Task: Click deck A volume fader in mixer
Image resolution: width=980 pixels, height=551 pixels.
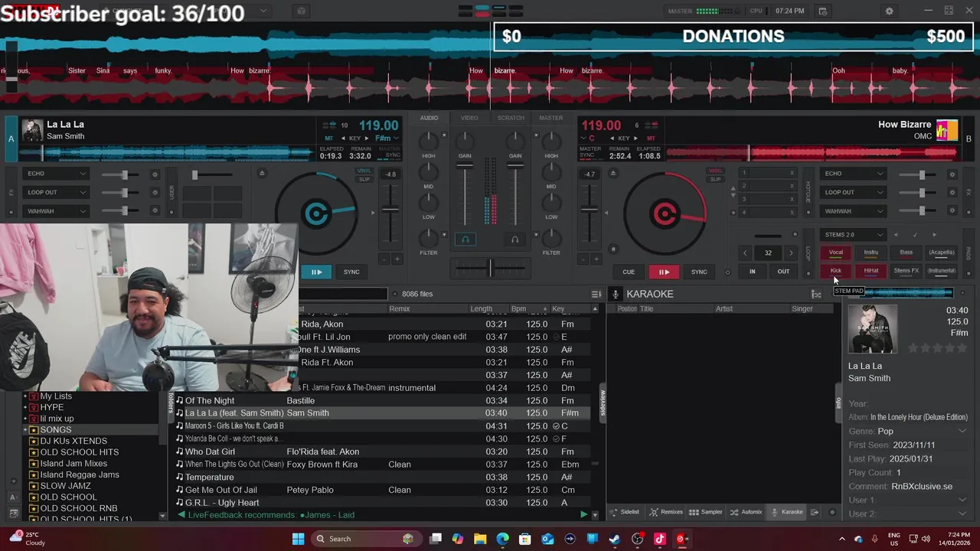Action: coord(465,165)
